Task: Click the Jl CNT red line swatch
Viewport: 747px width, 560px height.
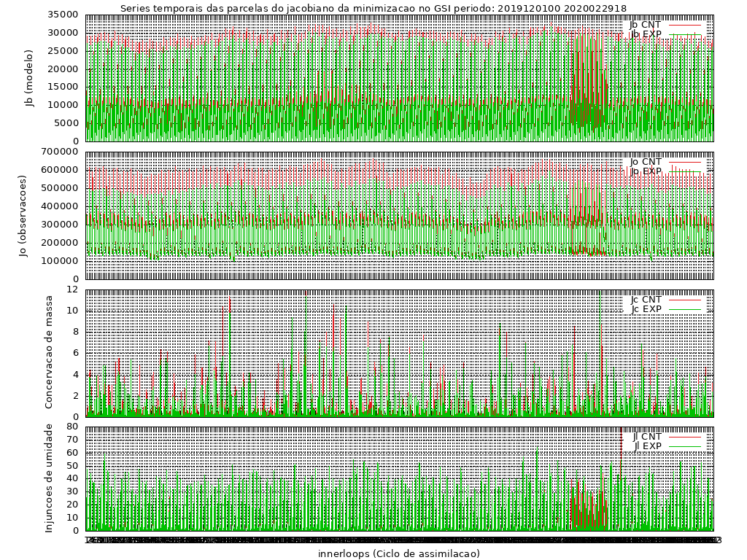Action: coord(685,437)
